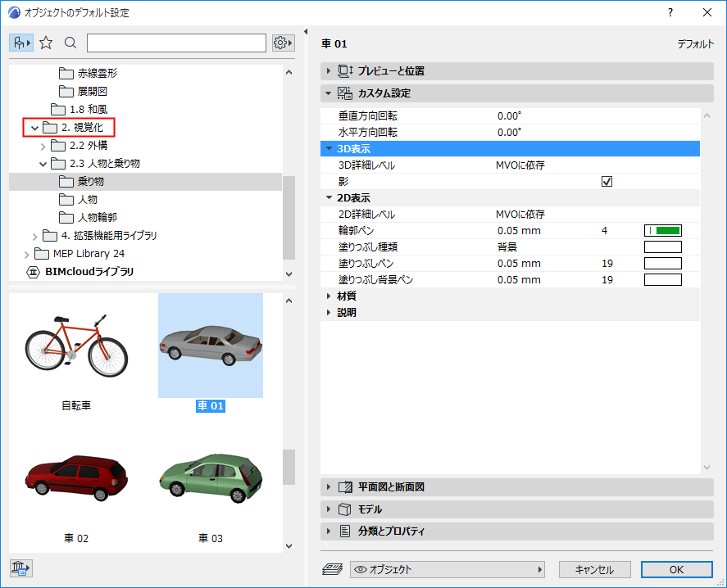Select the 車 03 green car thumbnail

211,478
